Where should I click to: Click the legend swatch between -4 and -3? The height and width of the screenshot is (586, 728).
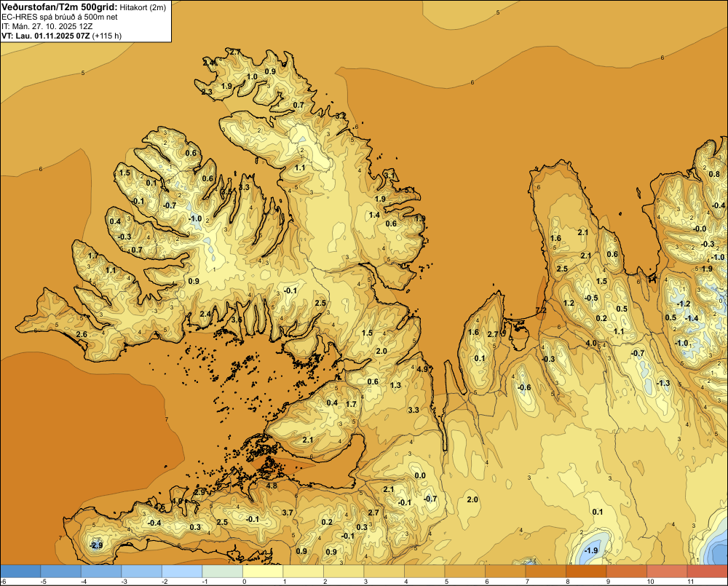[x=101, y=571]
